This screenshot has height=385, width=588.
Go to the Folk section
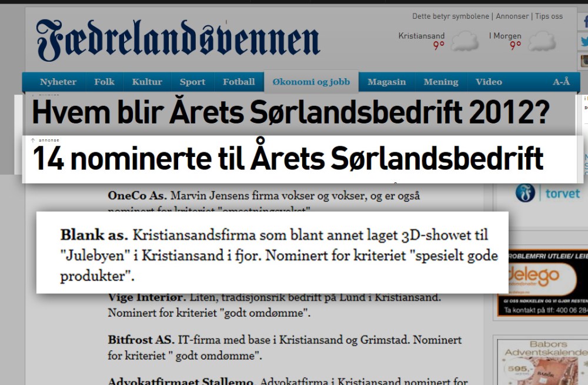(x=104, y=82)
